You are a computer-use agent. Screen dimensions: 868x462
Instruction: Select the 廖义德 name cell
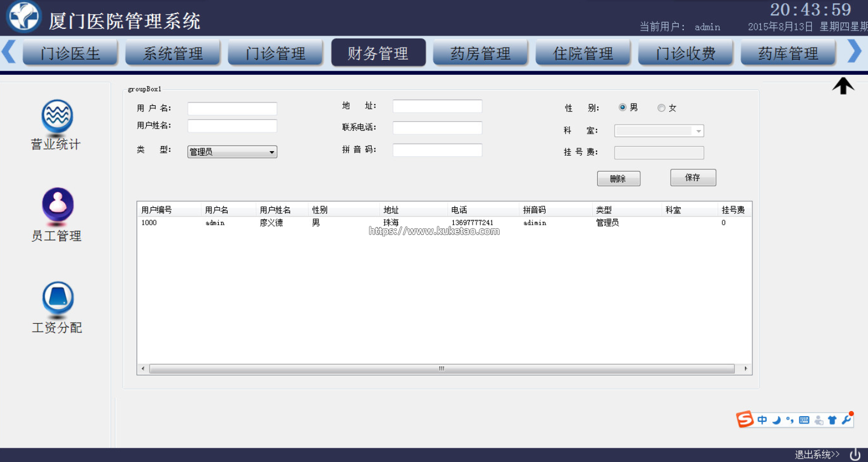[271, 223]
